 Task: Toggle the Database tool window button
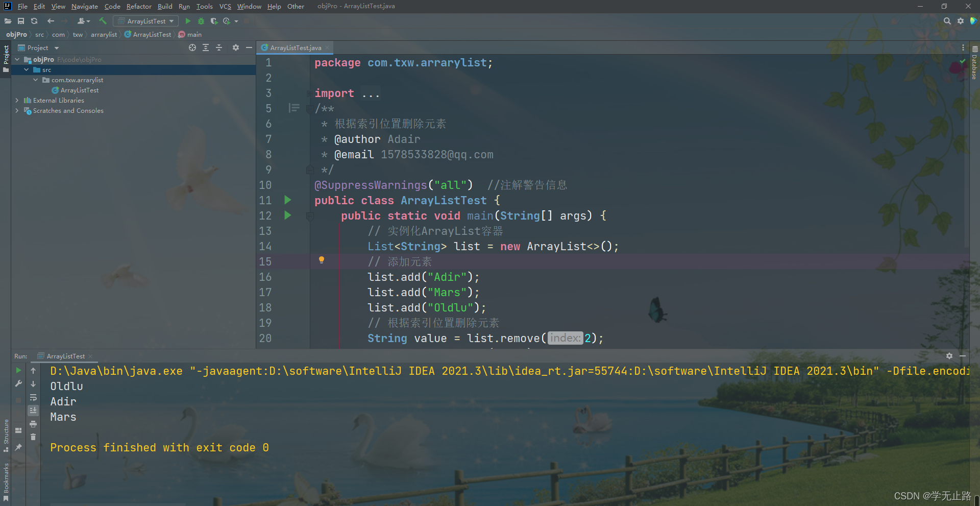974,63
